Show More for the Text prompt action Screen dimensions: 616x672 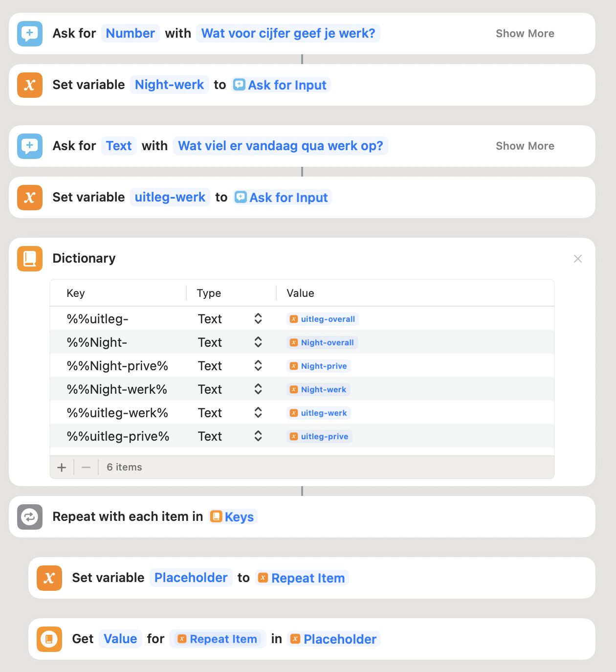click(x=525, y=146)
